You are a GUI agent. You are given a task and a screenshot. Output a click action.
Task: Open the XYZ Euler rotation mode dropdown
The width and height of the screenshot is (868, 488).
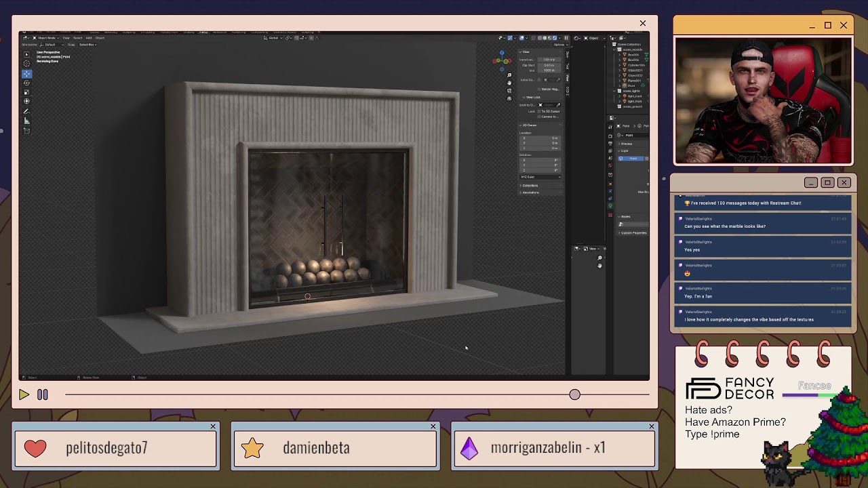click(540, 177)
